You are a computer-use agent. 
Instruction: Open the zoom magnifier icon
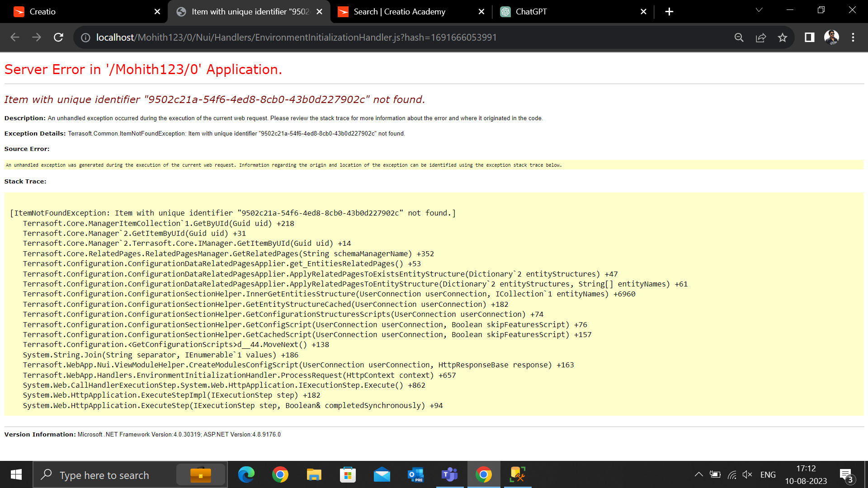pyautogui.click(x=739, y=38)
